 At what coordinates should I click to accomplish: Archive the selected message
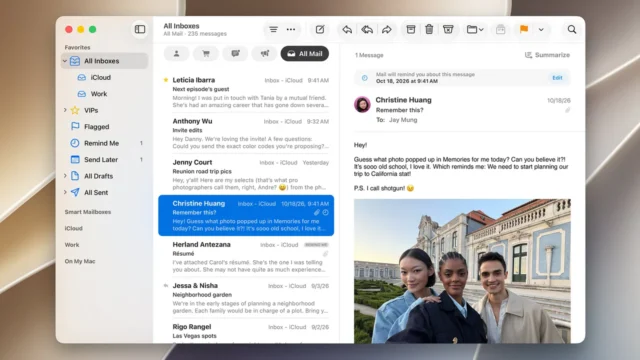(x=411, y=29)
